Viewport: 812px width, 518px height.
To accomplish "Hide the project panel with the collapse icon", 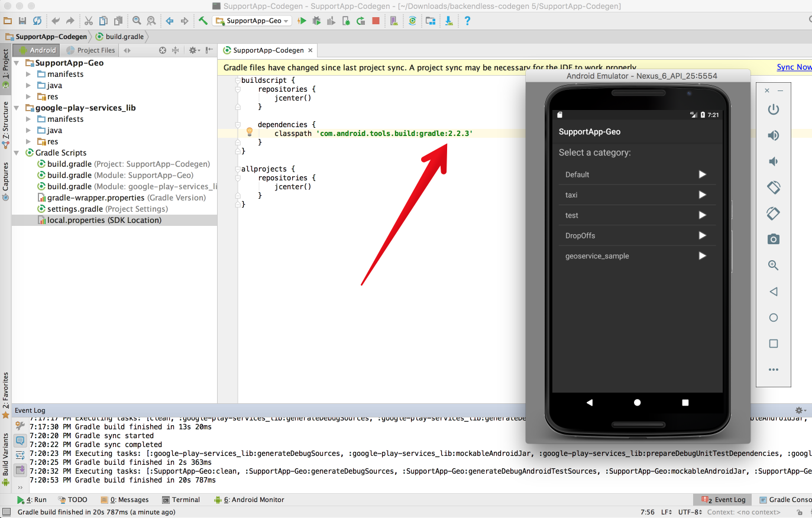I will coord(209,50).
